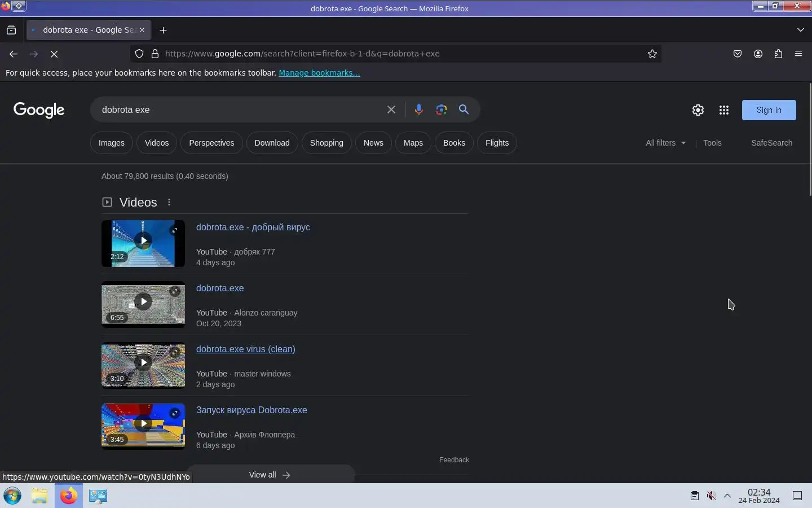Bookmark this page with the star icon
Viewport: 812px width, 508px height.
tap(652, 54)
